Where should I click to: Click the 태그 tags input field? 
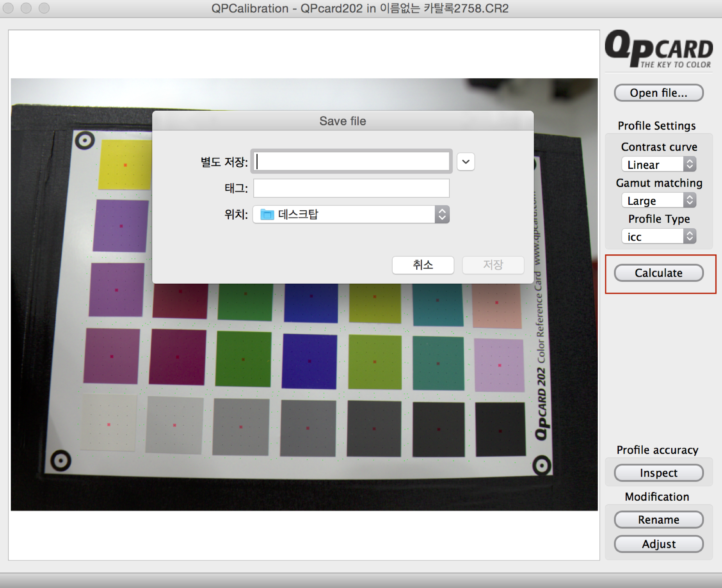tap(351, 188)
